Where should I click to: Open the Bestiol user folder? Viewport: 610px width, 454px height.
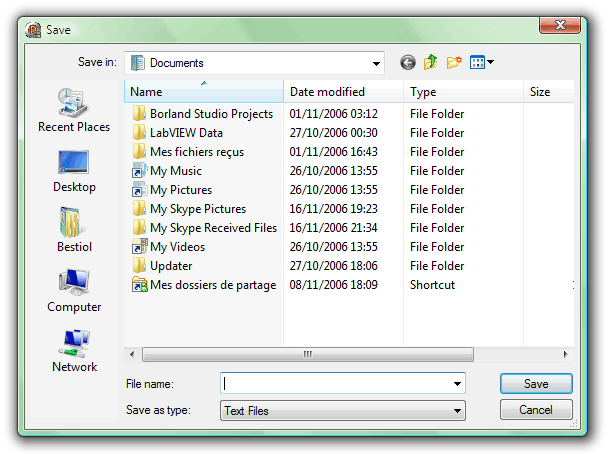coord(74,230)
